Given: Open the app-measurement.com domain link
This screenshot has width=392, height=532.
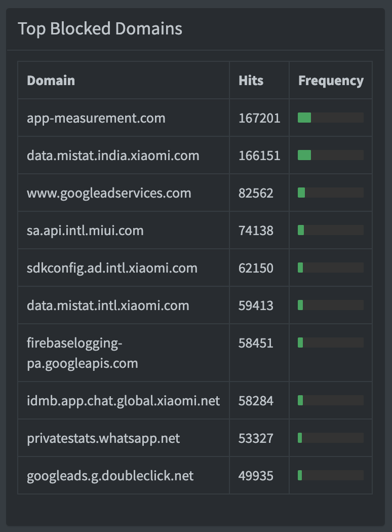Looking at the screenshot, I should tap(96, 118).
